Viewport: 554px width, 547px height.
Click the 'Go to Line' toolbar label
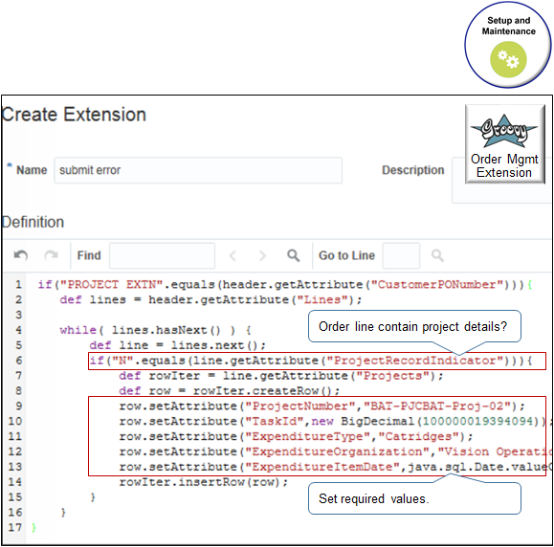[x=347, y=255]
